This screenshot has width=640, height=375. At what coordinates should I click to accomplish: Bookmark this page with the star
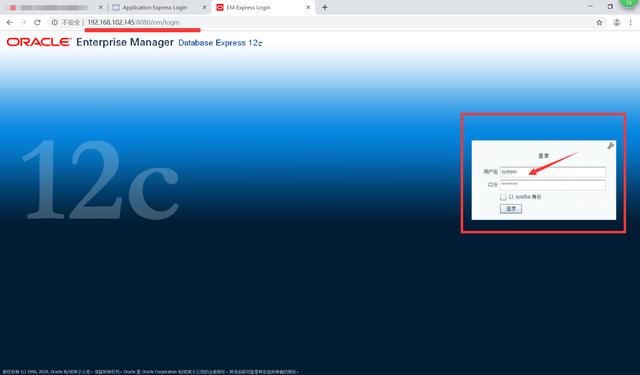tap(599, 22)
